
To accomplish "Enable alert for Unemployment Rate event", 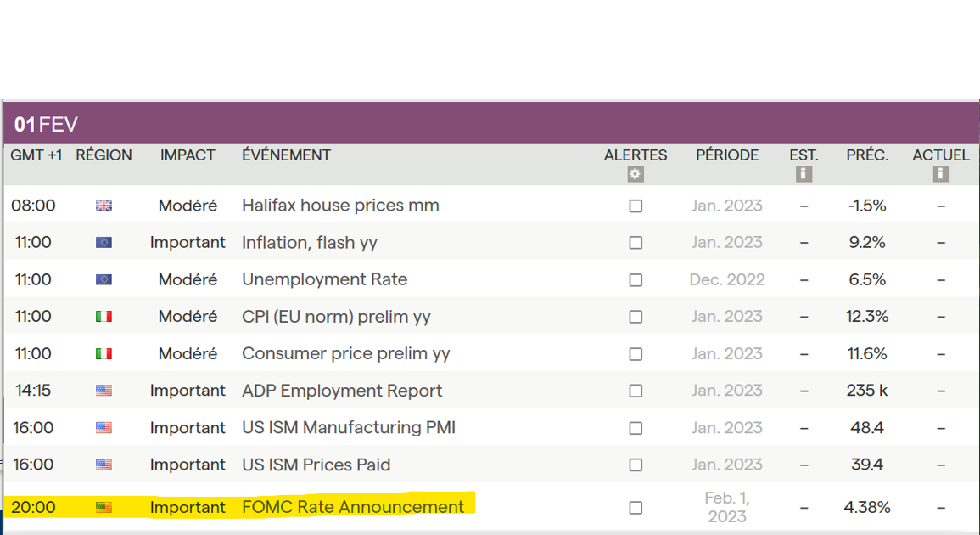I will point(636,280).
